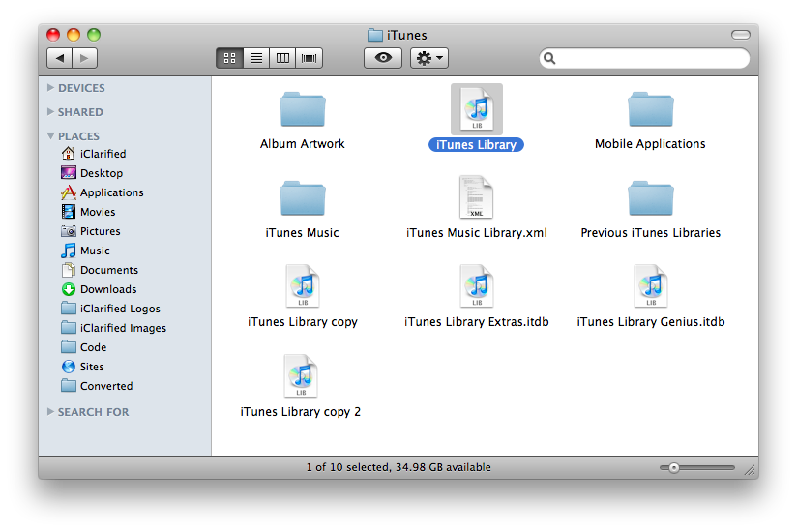The height and width of the screenshot is (532, 797).
Task: Open the Album Artwork folder
Action: [303, 109]
